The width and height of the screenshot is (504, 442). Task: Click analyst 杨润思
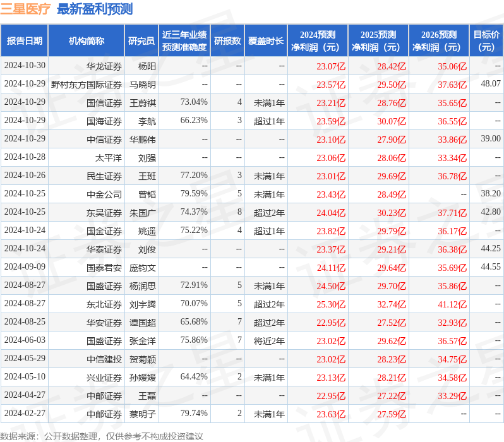(142, 286)
